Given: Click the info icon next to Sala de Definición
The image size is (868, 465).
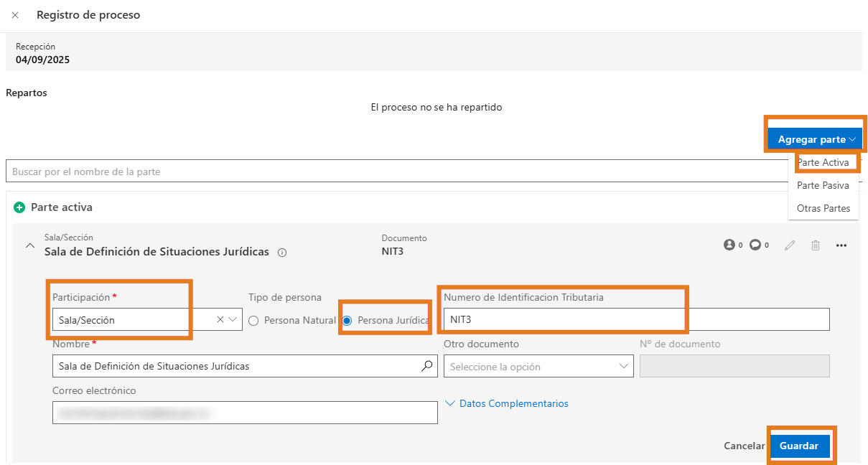Looking at the screenshot, I should [x=282, y=253].
